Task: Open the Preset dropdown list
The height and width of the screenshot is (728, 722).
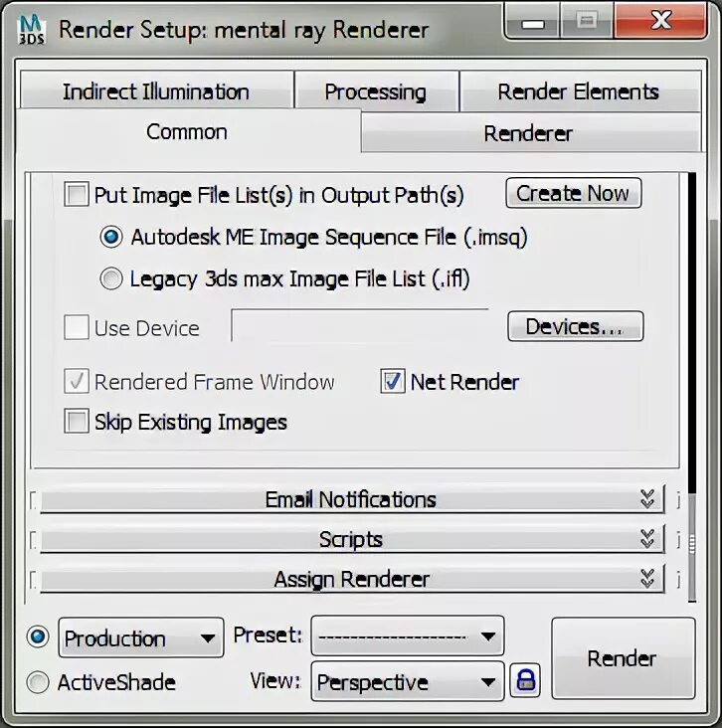Action: click(407, 636)
